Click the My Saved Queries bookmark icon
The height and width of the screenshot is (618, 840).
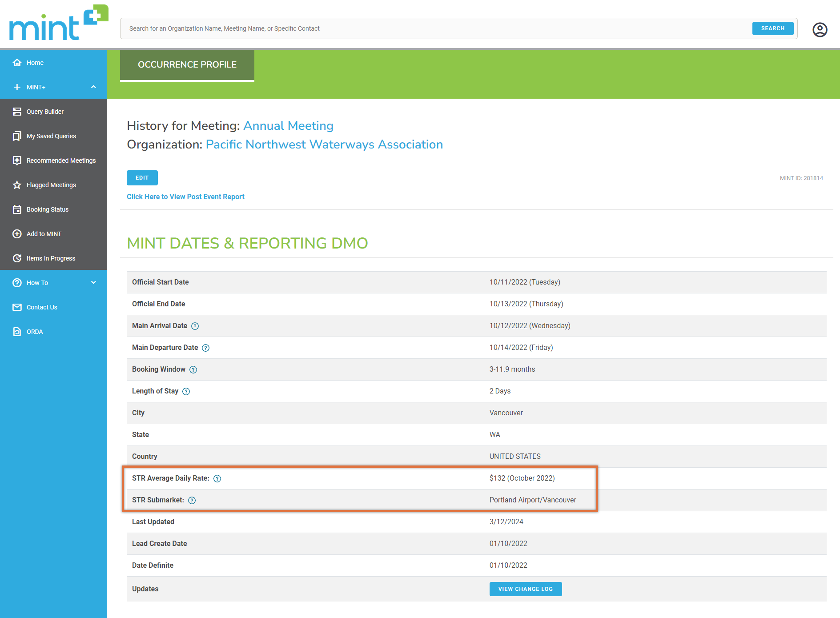click(17, 136)
